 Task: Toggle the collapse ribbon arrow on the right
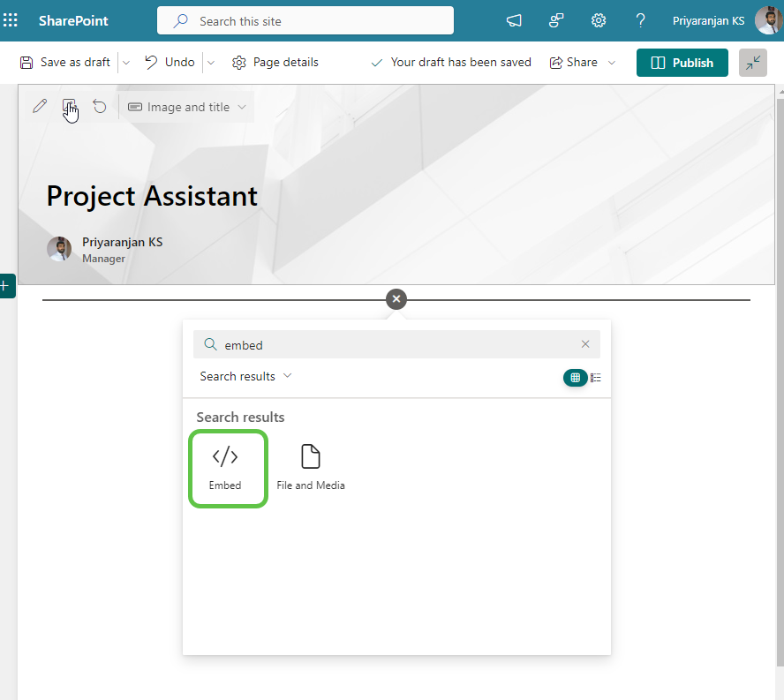[x=752, y=63]
